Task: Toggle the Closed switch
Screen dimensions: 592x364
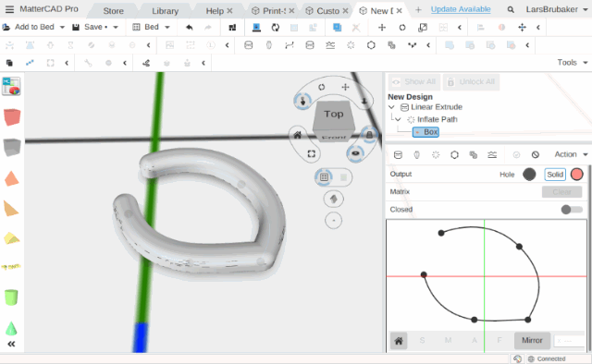Action: tap(572, 210)
